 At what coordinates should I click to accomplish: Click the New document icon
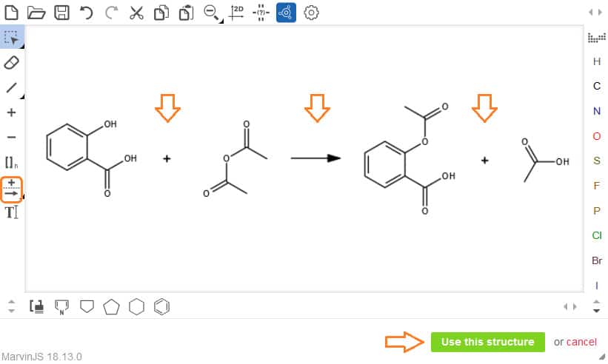pyautogui.click(x=11, y=12)
